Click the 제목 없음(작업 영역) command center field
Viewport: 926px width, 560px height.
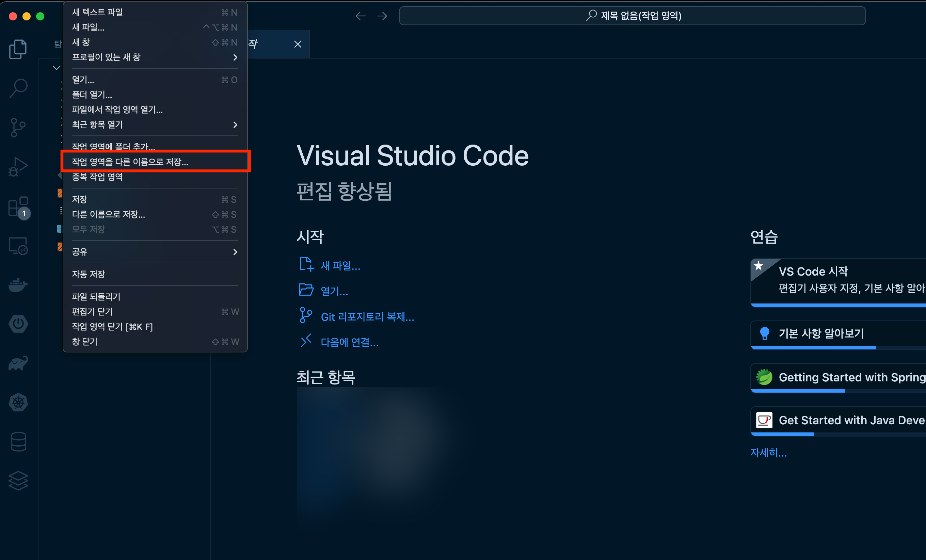pos(632,16)
